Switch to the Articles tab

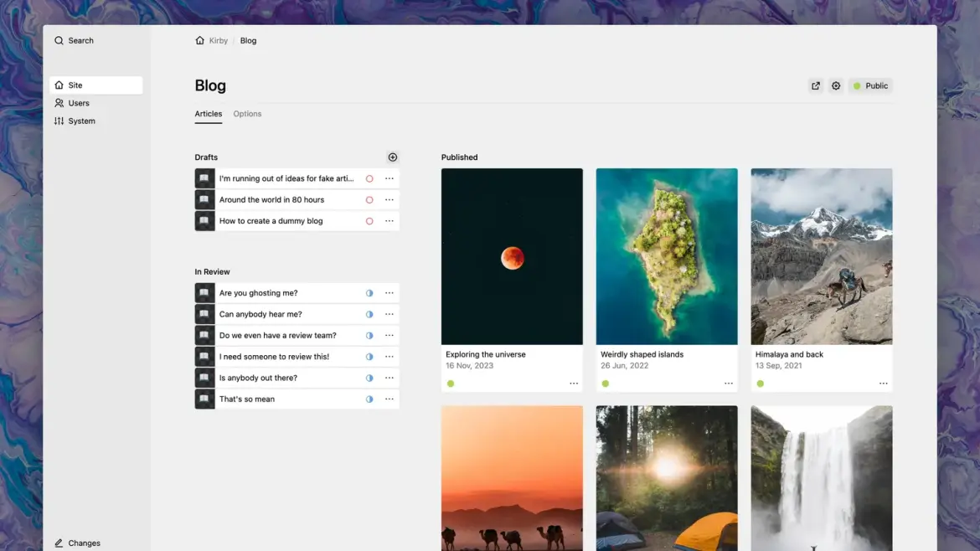tap(208, 114)
